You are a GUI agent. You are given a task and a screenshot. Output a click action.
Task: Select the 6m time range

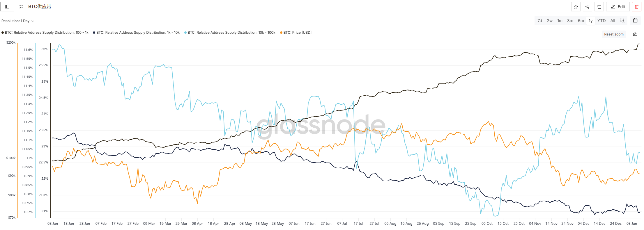[x=581, y=21]
